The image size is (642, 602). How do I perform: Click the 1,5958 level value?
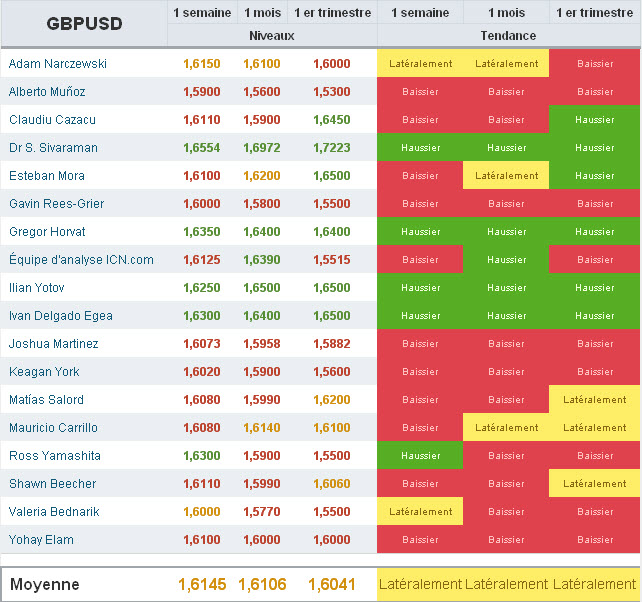pos(262,344)
